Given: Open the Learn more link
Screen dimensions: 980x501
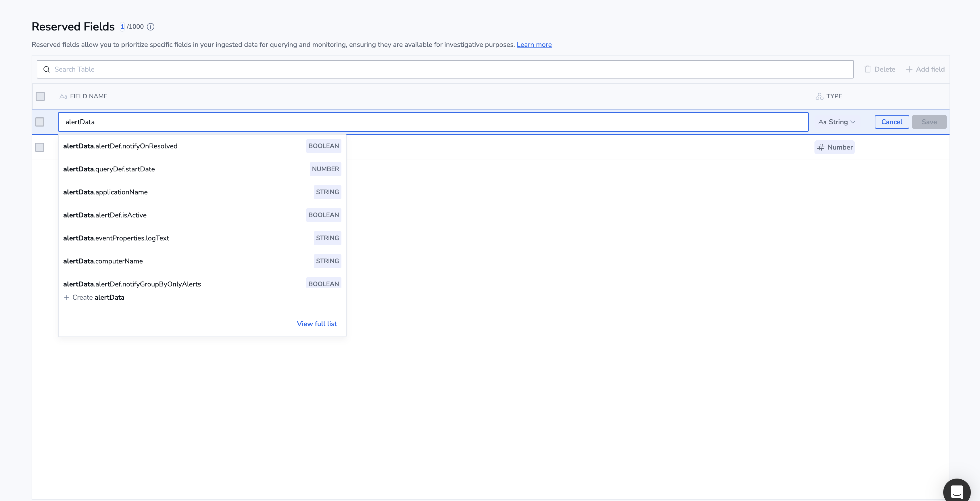Looking at the screenshot, I should pos(534,45).
